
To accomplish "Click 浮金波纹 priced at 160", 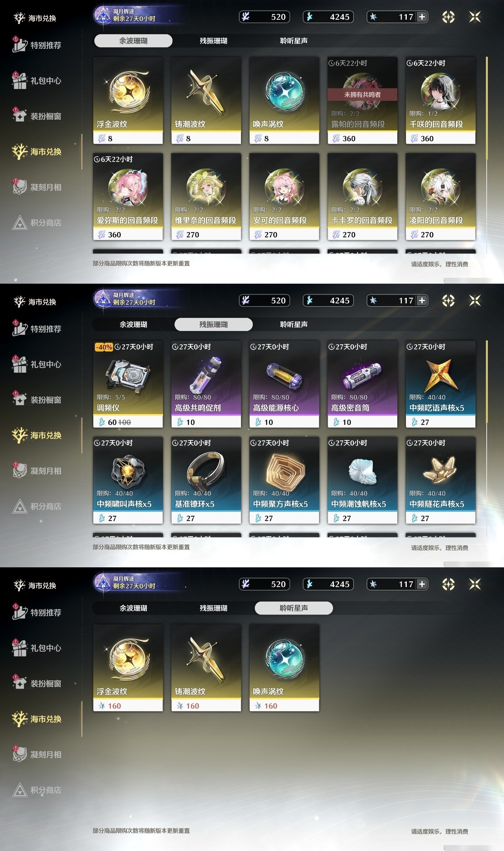I will coord(128,668).
